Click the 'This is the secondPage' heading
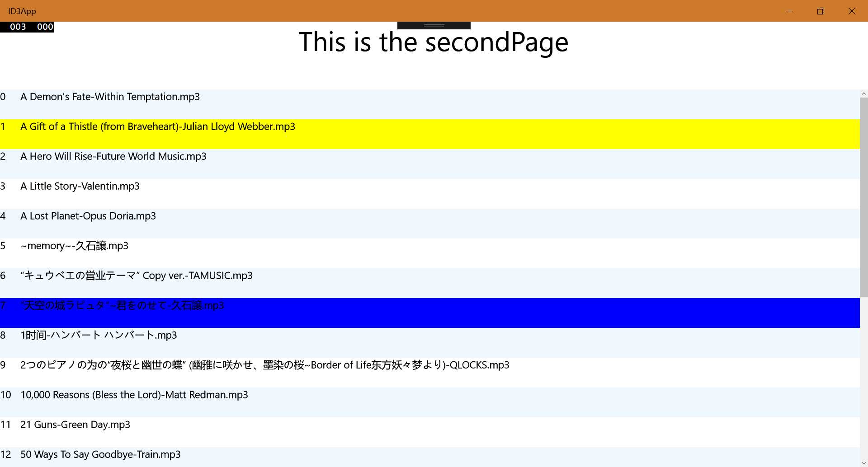 (433, 42)
